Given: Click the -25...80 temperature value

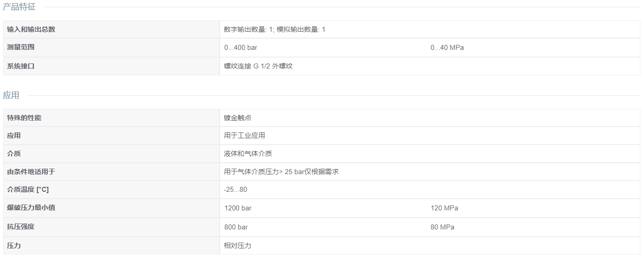Looking at the screenshot, I should 235,190.
